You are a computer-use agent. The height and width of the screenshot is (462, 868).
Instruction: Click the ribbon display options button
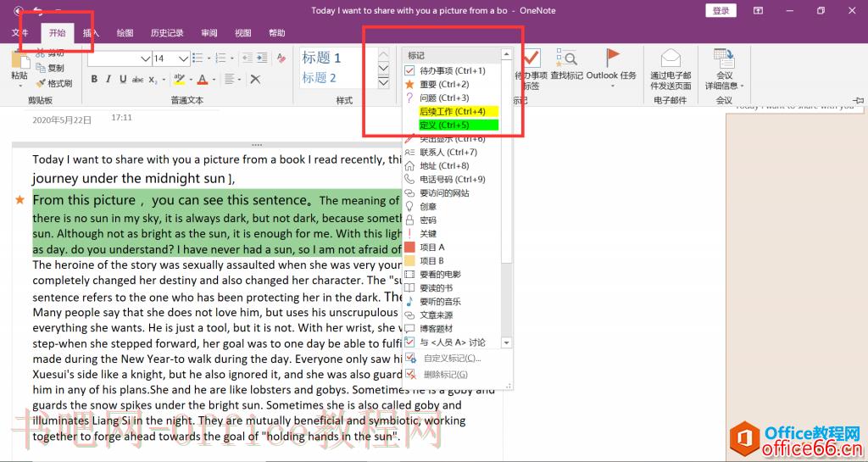tap(758, 10)
